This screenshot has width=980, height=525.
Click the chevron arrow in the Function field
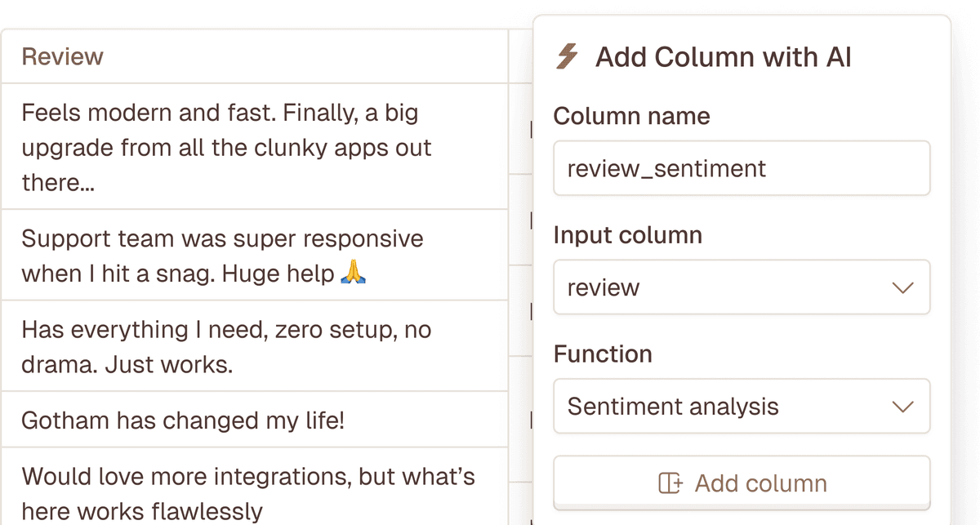[902, 407]
